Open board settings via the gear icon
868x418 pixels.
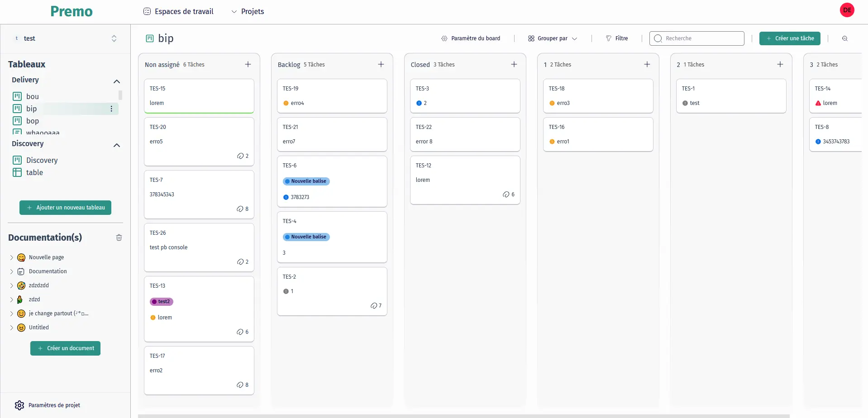coord(444,38)
